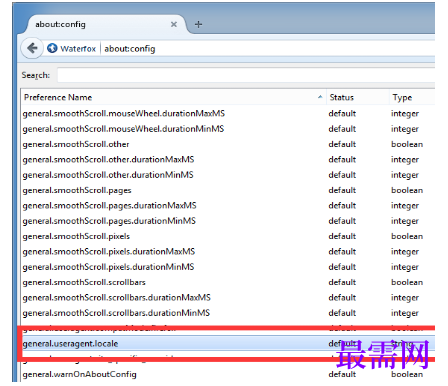The image size is (448, 386).
Task: Sort by Type column header
Action: click(412, 97)
